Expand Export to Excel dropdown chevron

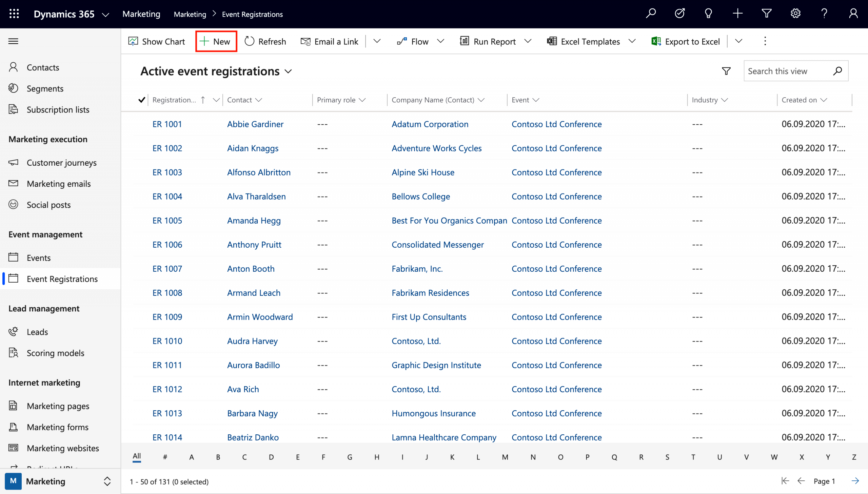point(739,41)
